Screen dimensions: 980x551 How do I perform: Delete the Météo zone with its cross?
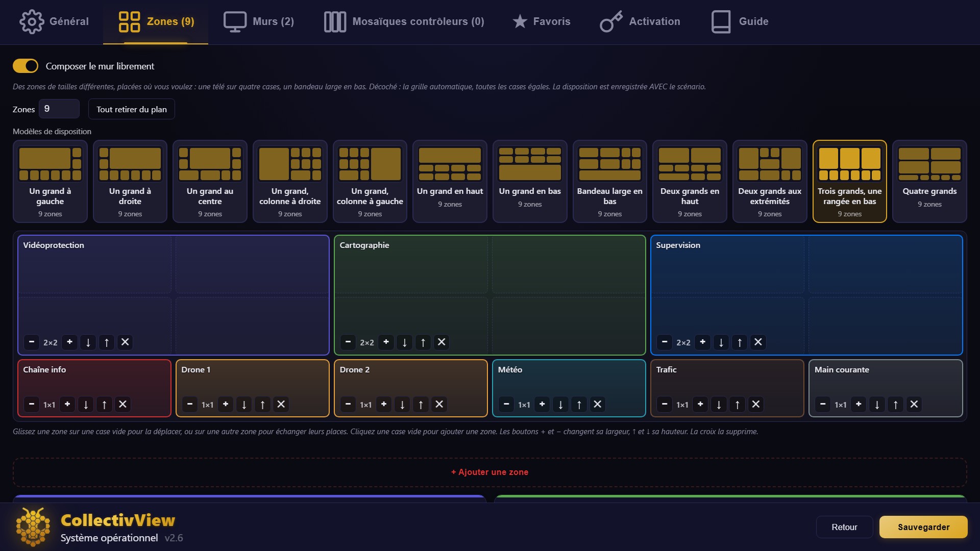(x=597, y=404)
